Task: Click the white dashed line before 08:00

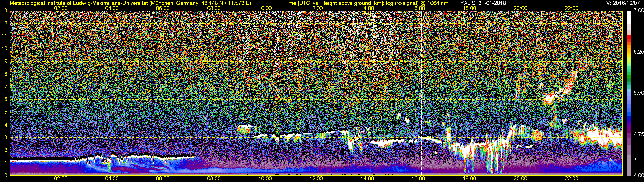Action: click(183, 93)
